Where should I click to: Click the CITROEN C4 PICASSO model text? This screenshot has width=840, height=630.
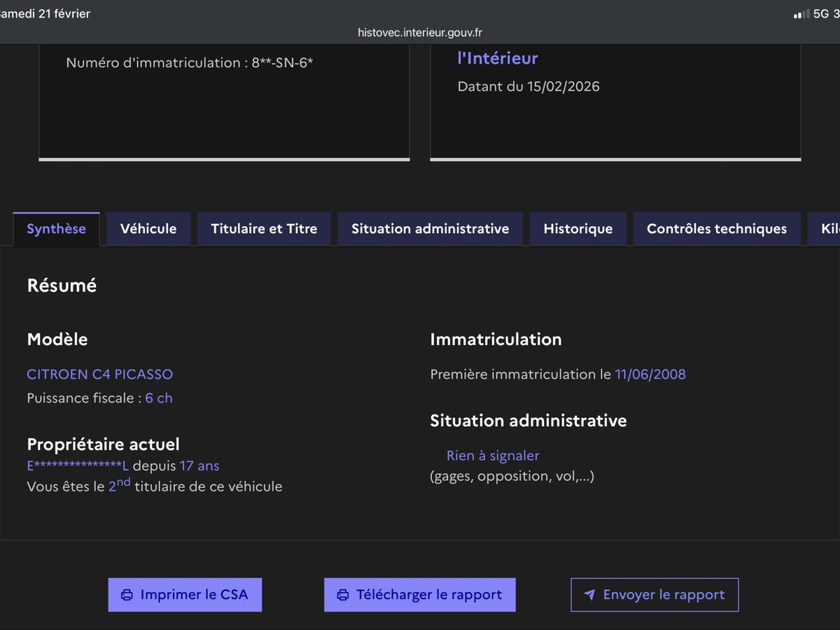[99, 374]
